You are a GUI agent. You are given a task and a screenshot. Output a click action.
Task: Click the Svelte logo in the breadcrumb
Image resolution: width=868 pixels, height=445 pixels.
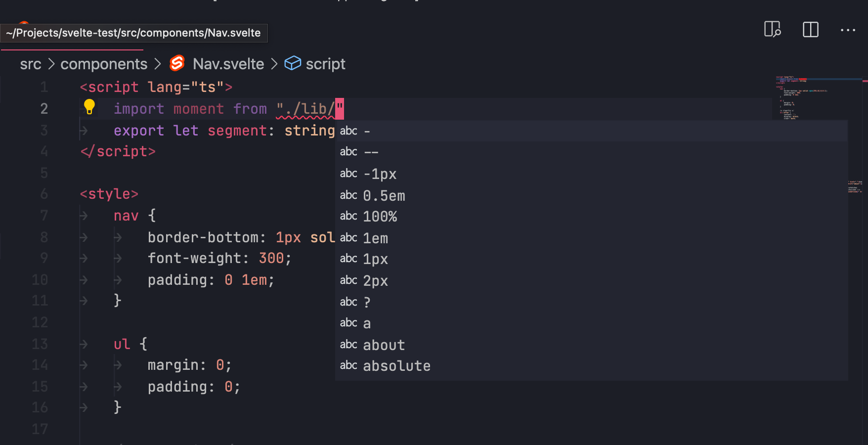(x=176, y=63)
